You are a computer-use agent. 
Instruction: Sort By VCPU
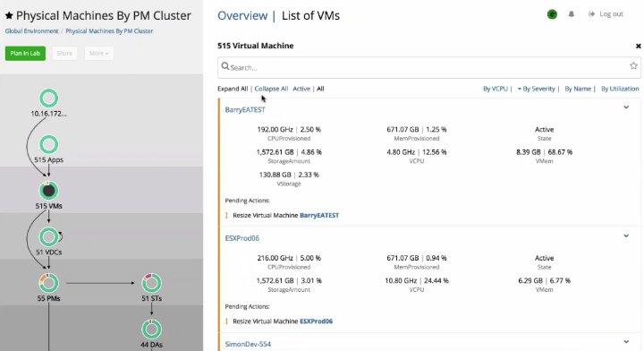coord(496,89)
